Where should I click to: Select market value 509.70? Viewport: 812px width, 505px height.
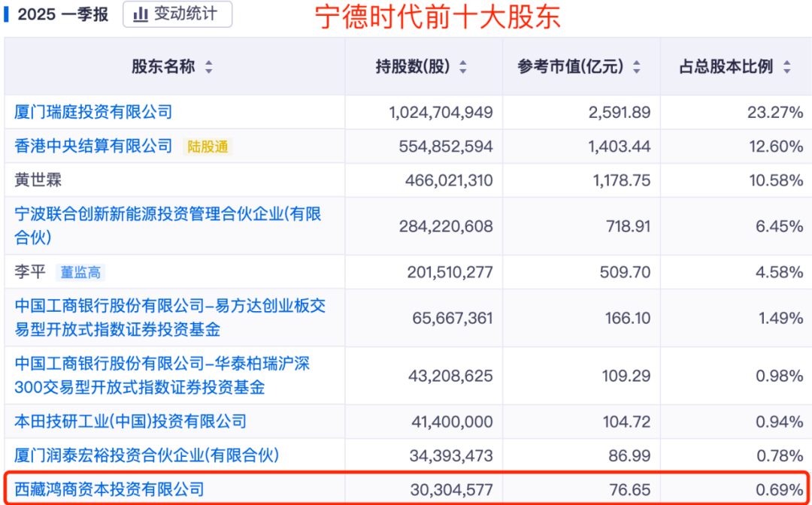pos(625,272)
